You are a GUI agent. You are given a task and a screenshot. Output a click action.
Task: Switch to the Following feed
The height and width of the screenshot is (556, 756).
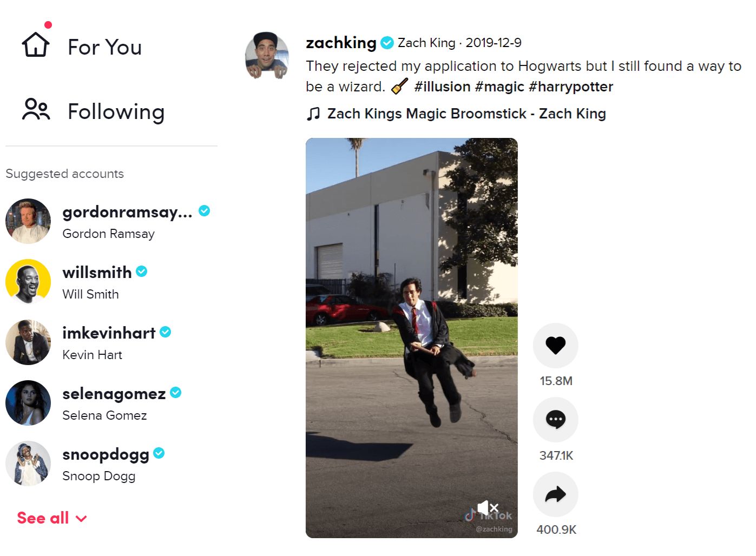tap(116, 111)
